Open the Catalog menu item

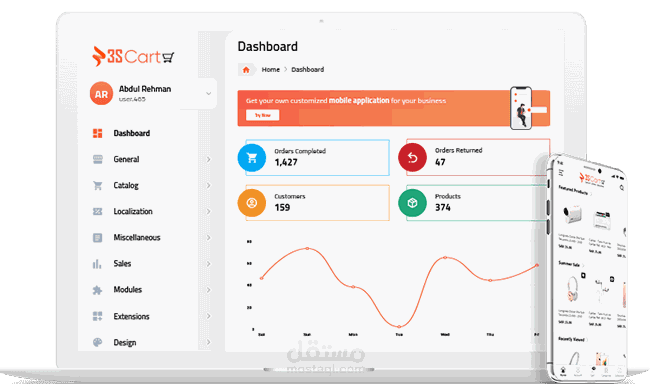point(126,185)
